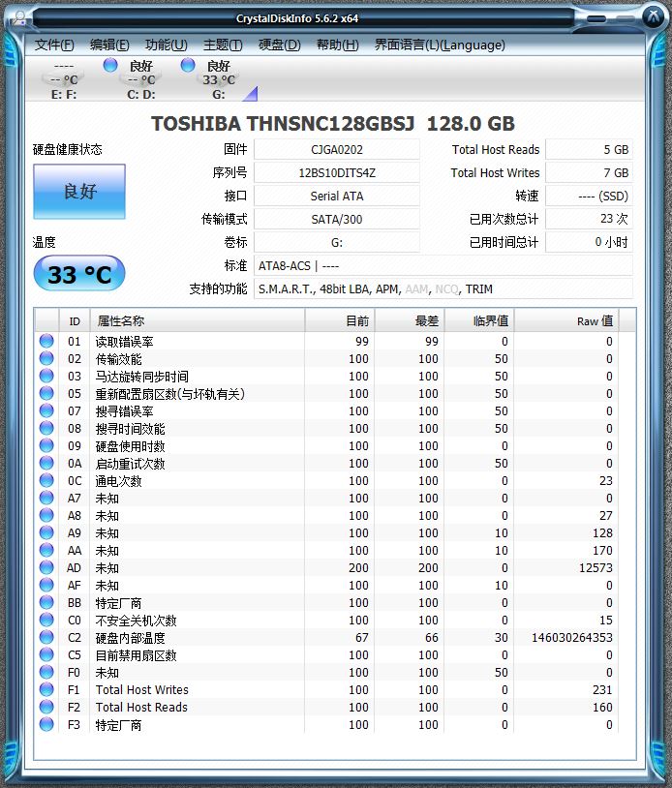Click the Raw 值 column header
672x788 pixels.
[x=566, y=320]
